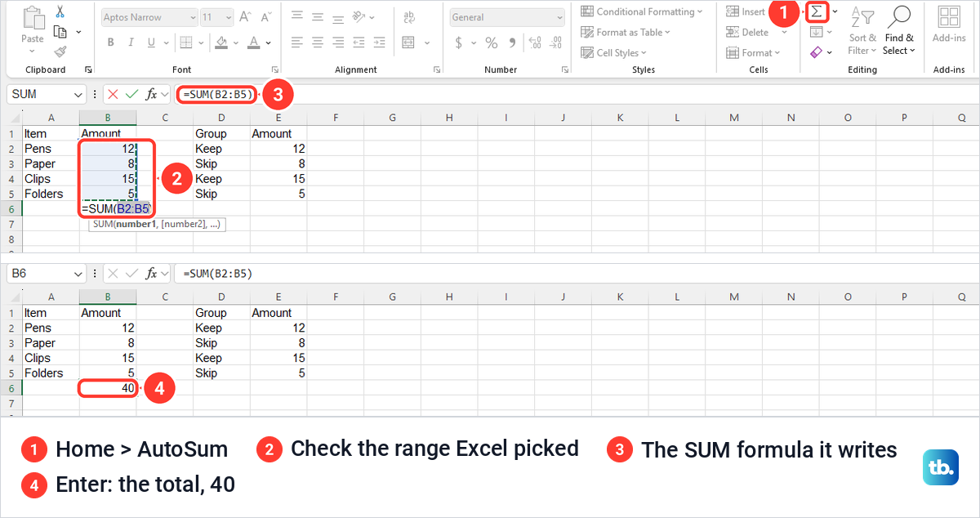Apply the Fill Color paint bucket

[221, 42]
